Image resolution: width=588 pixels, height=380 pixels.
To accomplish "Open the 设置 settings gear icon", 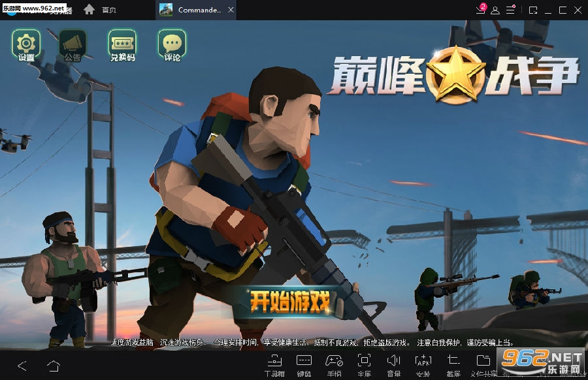I will pos(26,45).
